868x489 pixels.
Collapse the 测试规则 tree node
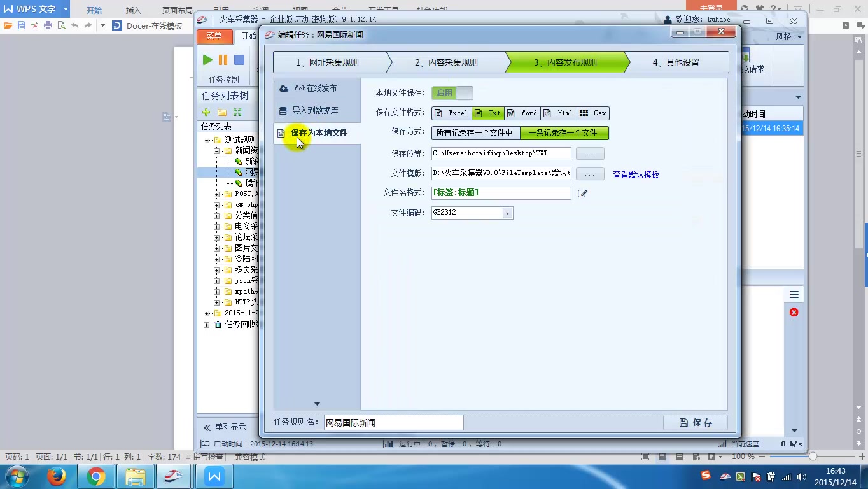(x=207, y=140)
